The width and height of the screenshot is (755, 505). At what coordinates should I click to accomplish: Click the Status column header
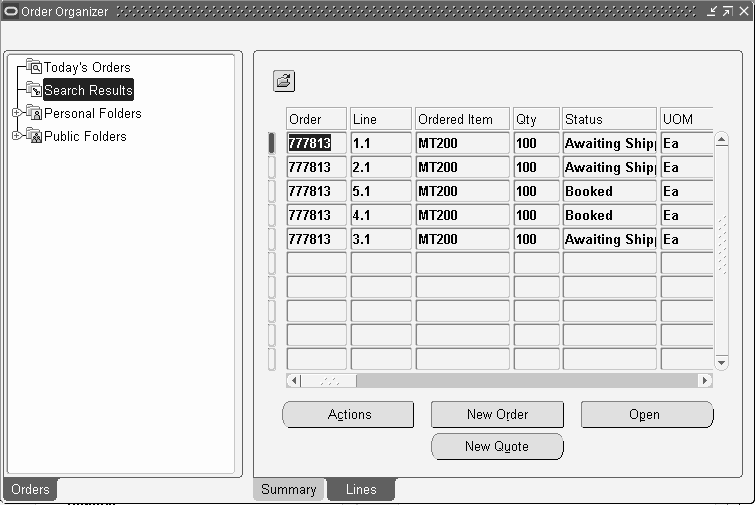610,119
